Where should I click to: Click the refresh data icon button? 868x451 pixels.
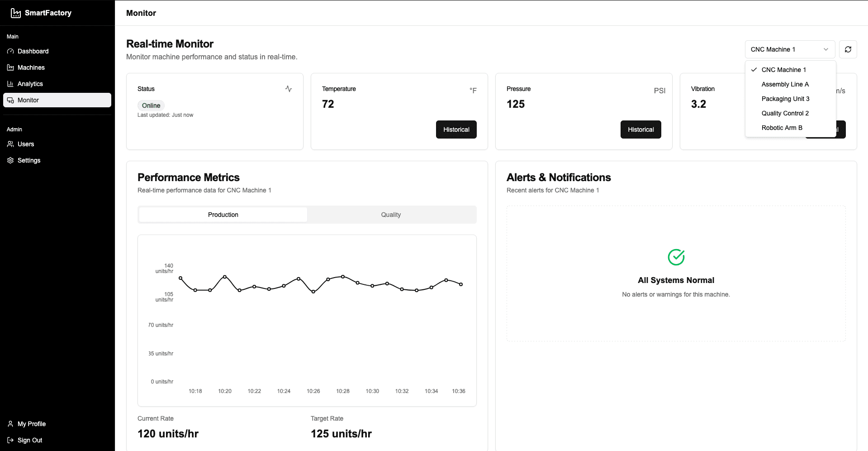[x=848, y=49]
